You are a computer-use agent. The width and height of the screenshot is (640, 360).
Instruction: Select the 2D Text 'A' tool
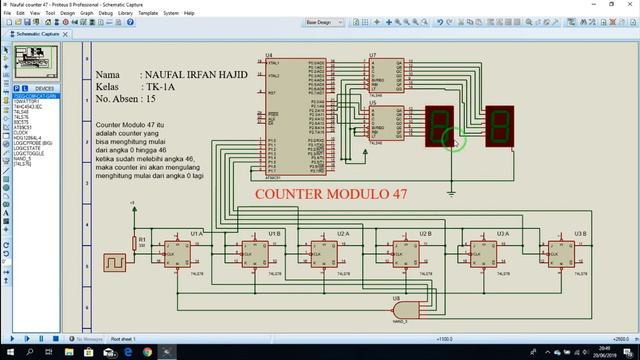[x=6, y=213]
